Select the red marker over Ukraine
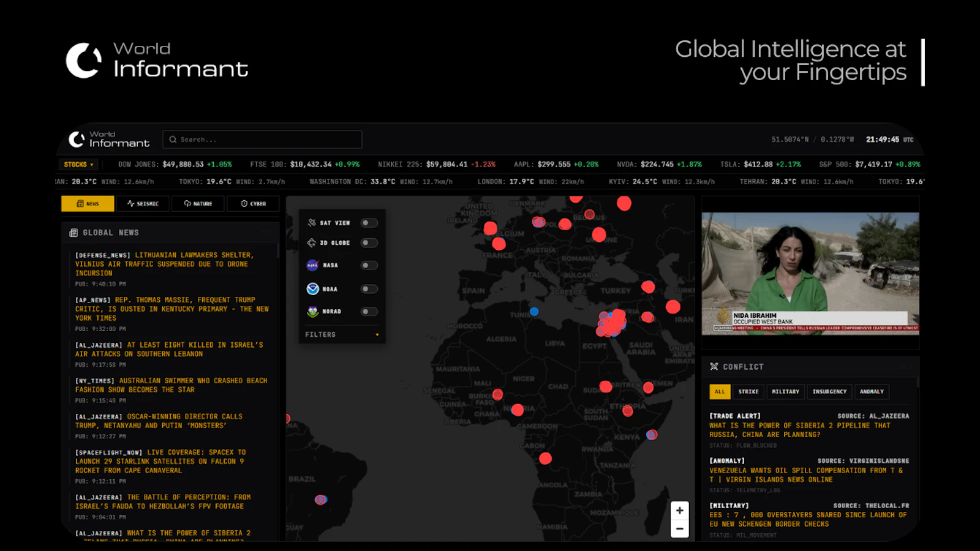 (x=599, y=234)
